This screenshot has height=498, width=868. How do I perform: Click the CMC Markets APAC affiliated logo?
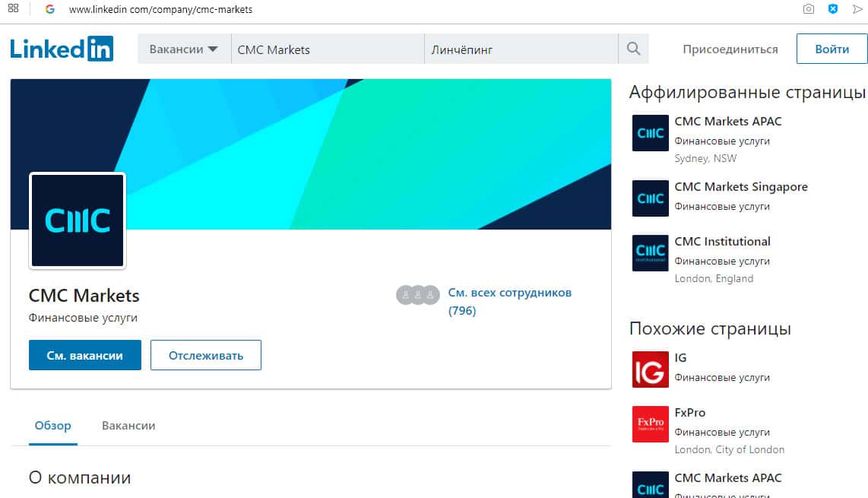[651, 133]
